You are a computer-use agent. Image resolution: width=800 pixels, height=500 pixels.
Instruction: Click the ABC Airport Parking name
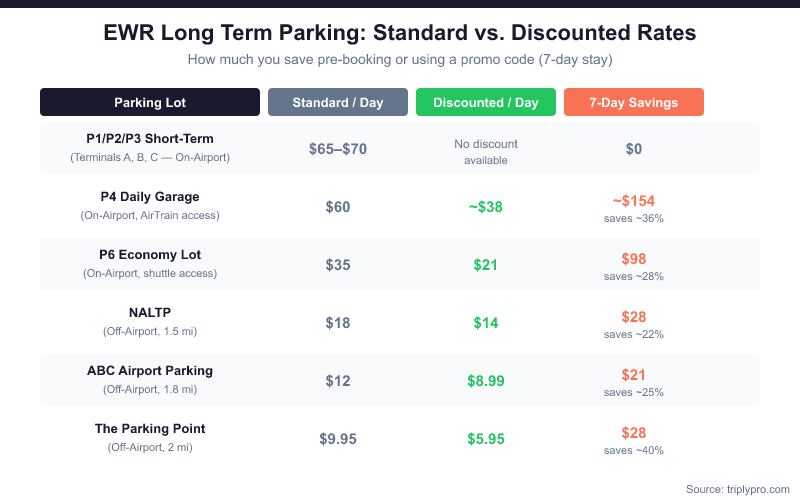click(150, 371)
